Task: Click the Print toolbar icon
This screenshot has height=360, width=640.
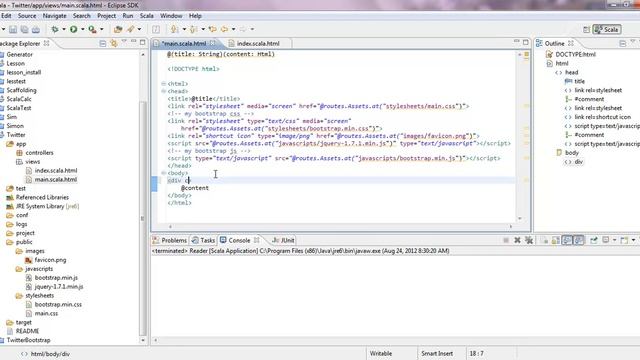Action: [x=36, y=29]
